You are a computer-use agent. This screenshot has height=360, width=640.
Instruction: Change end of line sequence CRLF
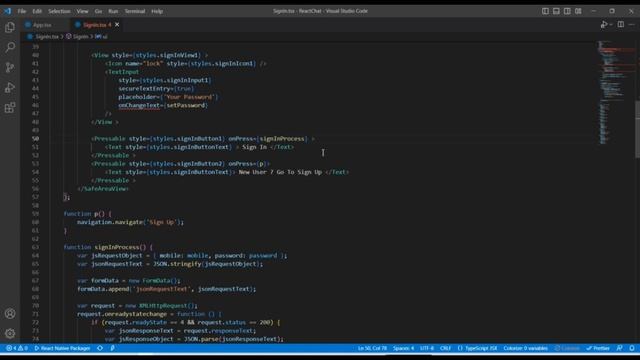(x=445, y=348)
